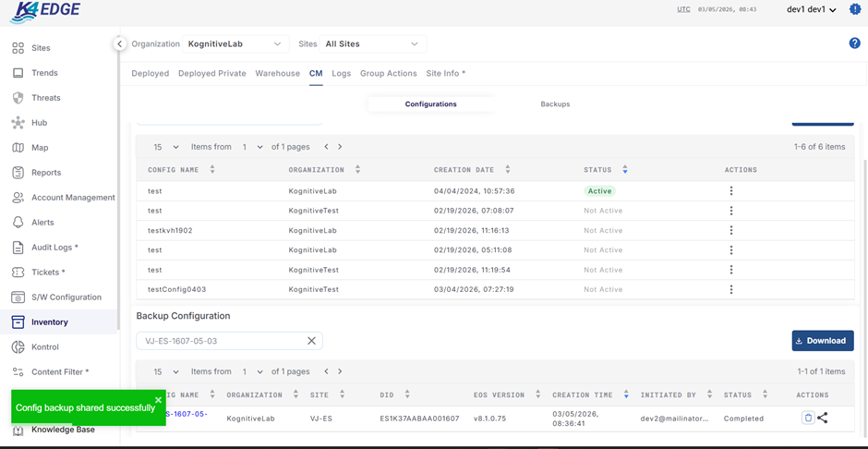Switch to the Logs tab
Viewport: 868px width, 449px height.
[342, 73]
